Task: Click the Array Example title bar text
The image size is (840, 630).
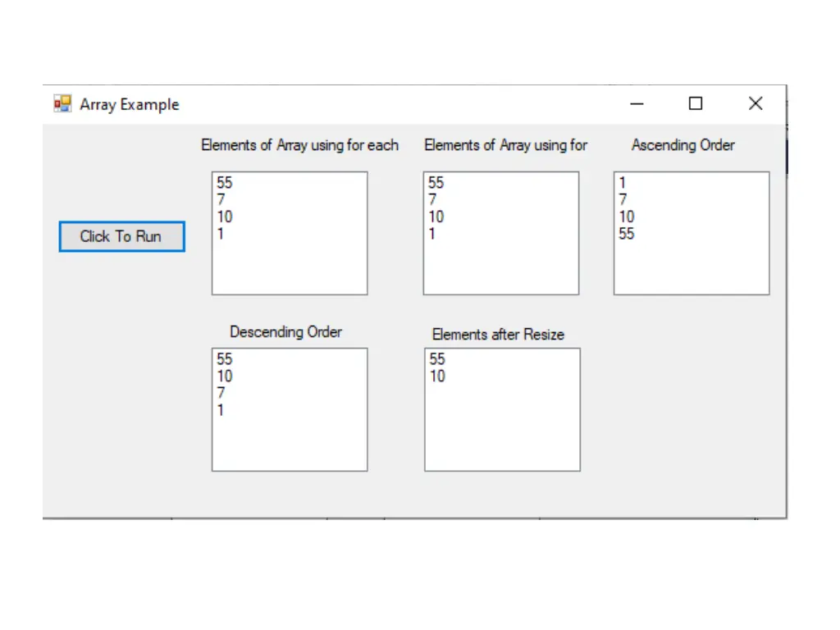Action: pyautogui.click(x=129, y=104)
